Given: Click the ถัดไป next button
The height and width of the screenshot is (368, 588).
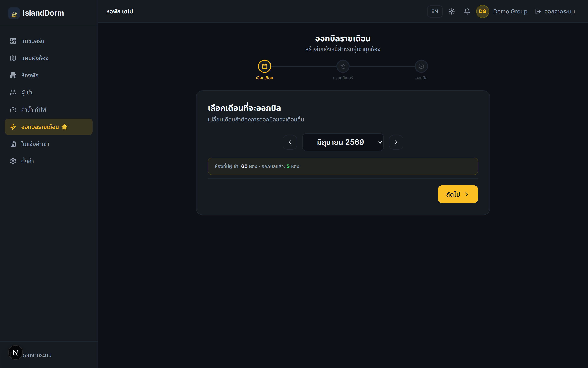Looking at the screenshot, I should point(458,194).
